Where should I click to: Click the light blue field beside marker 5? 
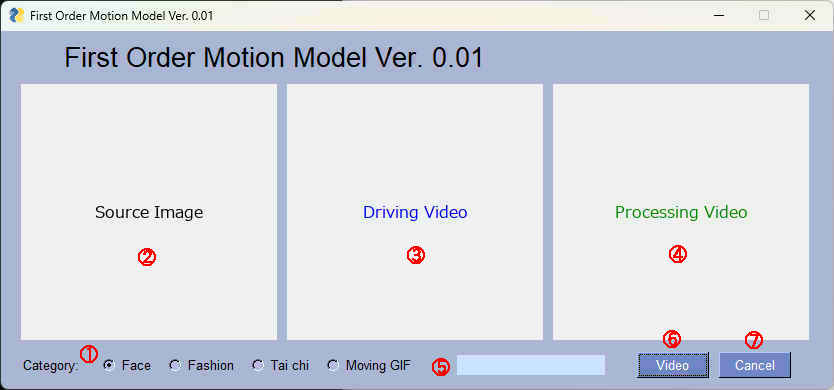click(531, 365)
